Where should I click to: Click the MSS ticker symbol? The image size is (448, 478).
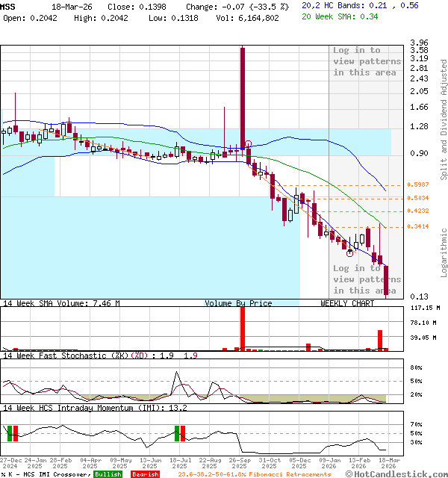click(x=7, y=5)
